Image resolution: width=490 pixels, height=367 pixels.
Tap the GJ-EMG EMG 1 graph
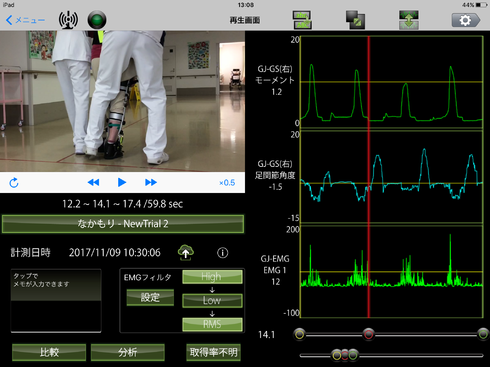pos(392,271)
